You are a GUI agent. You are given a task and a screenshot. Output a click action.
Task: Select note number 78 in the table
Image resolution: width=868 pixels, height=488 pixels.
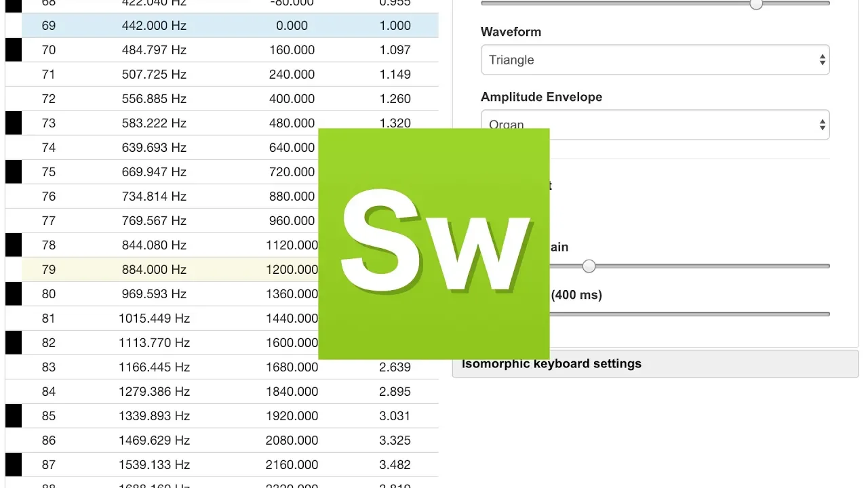point(49,245)
